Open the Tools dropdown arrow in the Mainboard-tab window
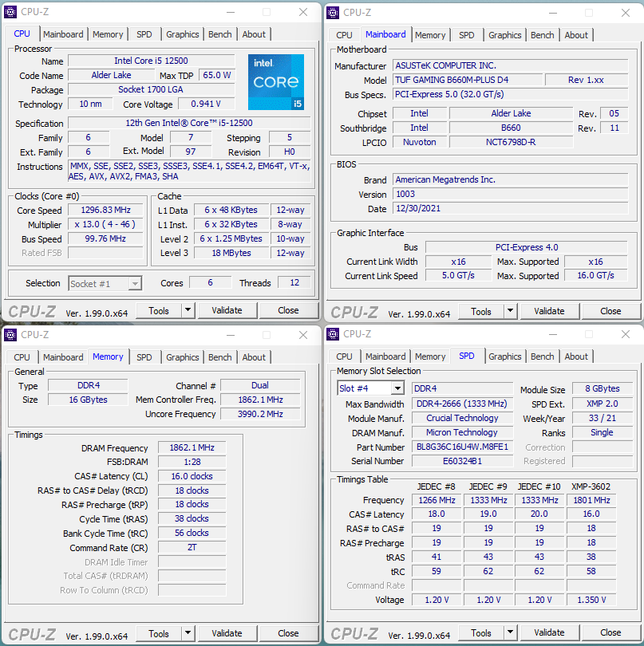This screenshot has height=646, width=644. 510,311
